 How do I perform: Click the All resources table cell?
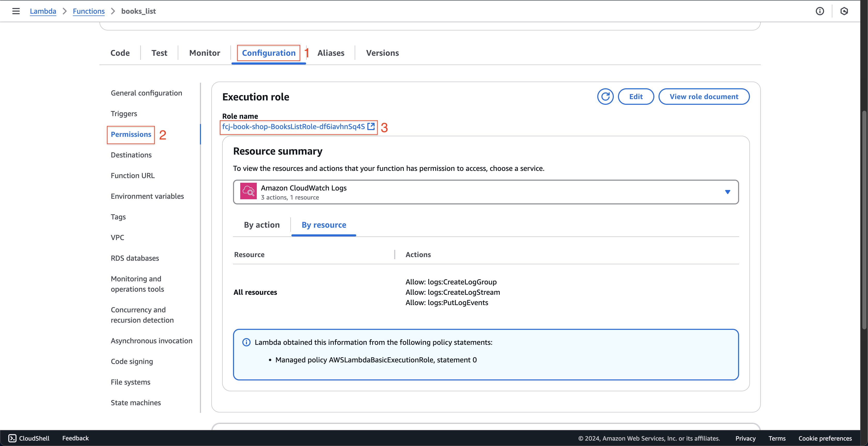pyautogui.click(x=255, y=292)
